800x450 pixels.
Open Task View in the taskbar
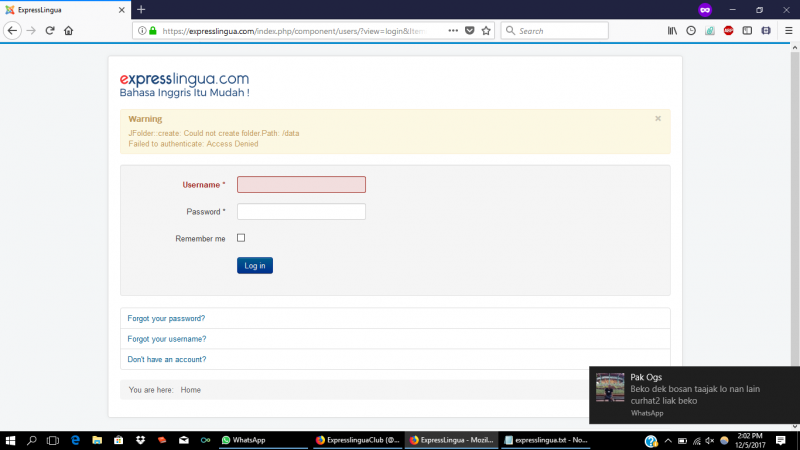click(x=53, y=440)
